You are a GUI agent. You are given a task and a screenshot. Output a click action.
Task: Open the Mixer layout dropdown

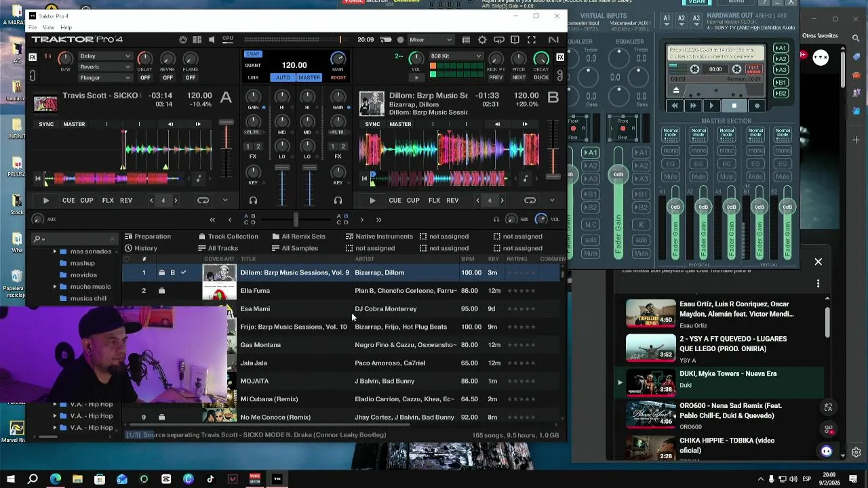click(x=430, y=40)
